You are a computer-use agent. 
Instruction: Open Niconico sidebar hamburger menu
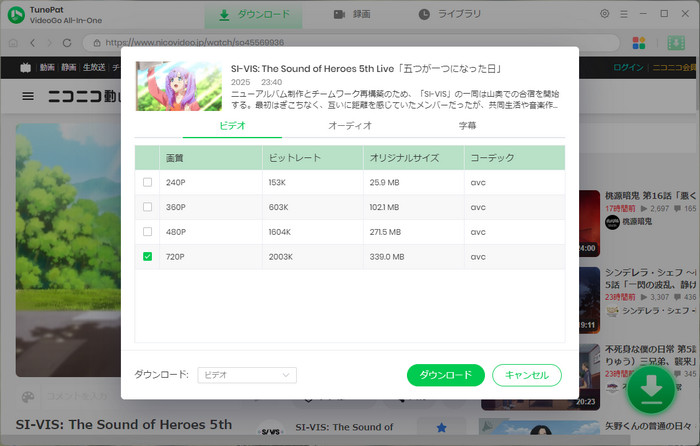click(x=28, y=96)
